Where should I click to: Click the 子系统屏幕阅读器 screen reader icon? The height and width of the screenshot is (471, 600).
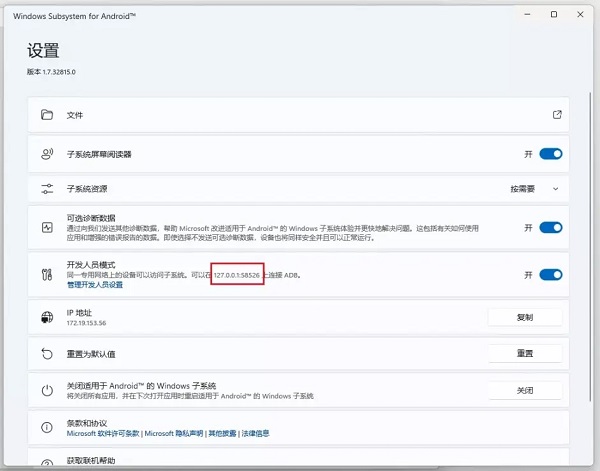click(46, 154)
